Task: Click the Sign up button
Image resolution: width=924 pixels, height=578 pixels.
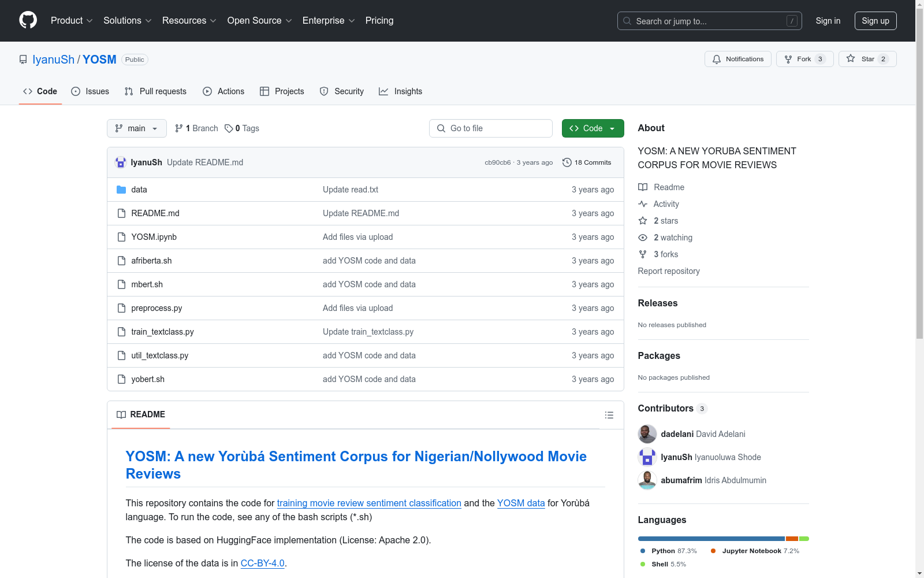Action: click(x=875, y=21)
